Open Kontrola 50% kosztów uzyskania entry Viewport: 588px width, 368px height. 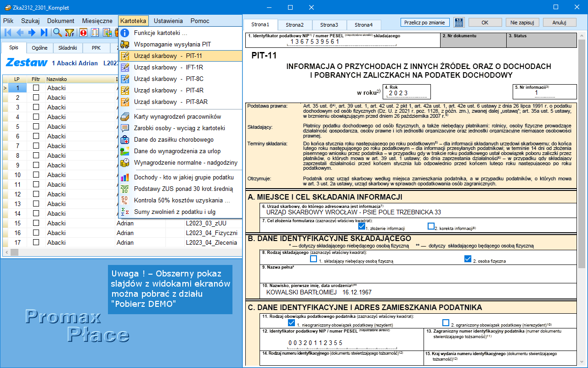pos(180,200)
